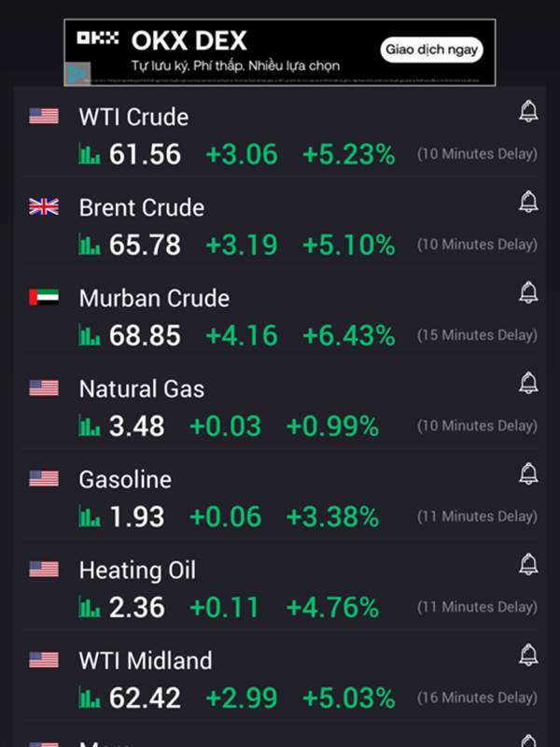Toggle the WTI Crude alert bell
The width and height of the screenshot is (560, 747).
(528, 113)
